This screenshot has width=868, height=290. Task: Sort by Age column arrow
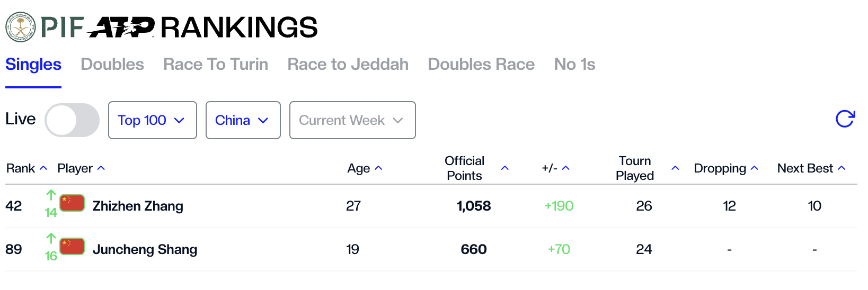pyautogui.click(x=378, y=168)
